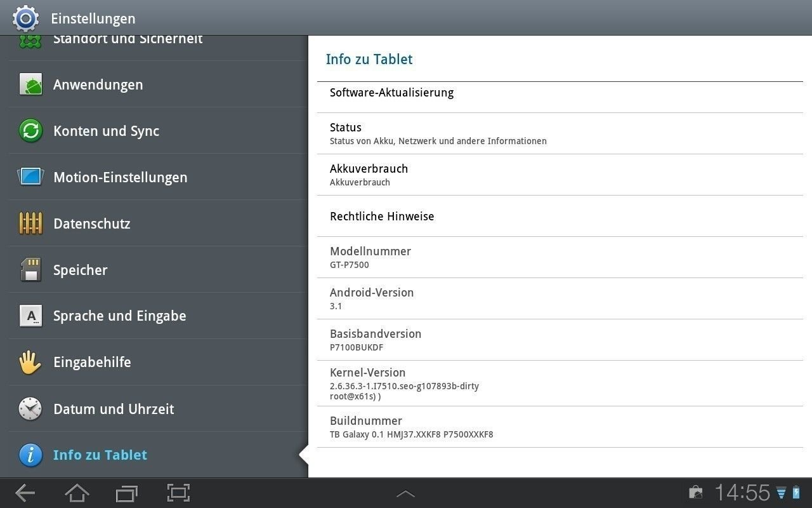Tap the Back arrow navigation button
The width and height of the screenshot is (812, 508).
[x=25, y=493]
